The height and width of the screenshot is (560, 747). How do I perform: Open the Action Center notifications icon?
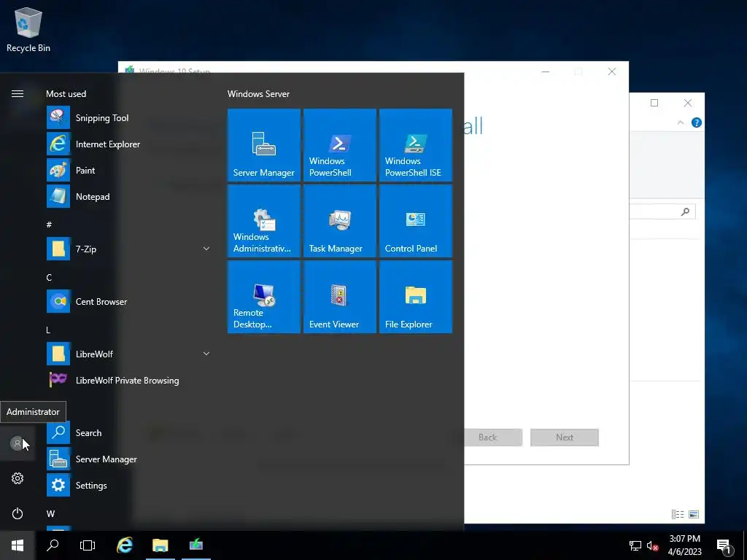click(x=724, y=546)
